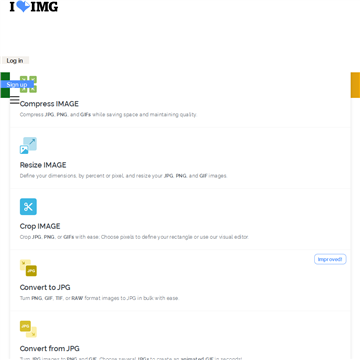
Task: Click the Resize IMAGE icon
Action: [x=28, y=146]
